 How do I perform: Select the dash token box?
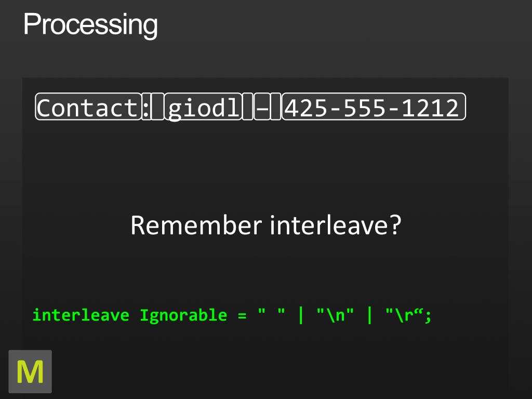pyautogui.click(x=262, y=106)
